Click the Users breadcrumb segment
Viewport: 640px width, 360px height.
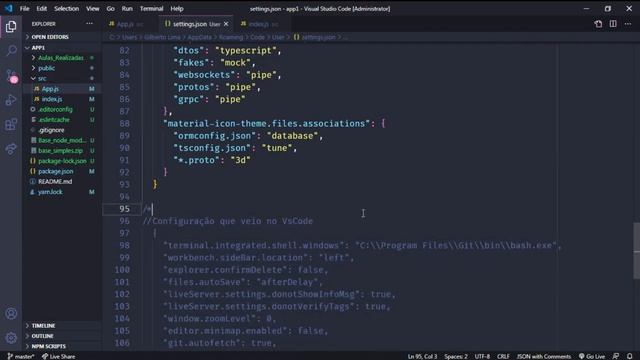pos(129,37)
